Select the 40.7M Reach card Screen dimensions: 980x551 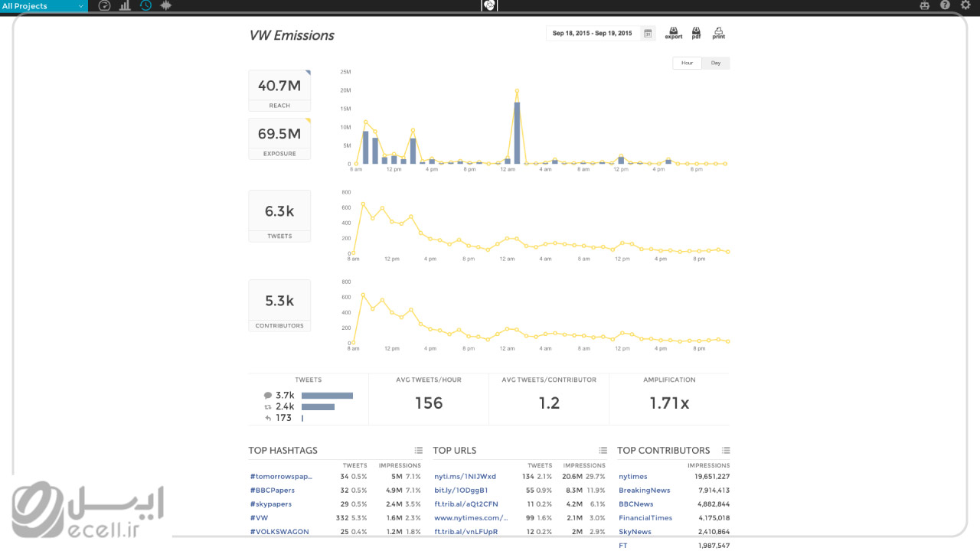tap(279, 91)
